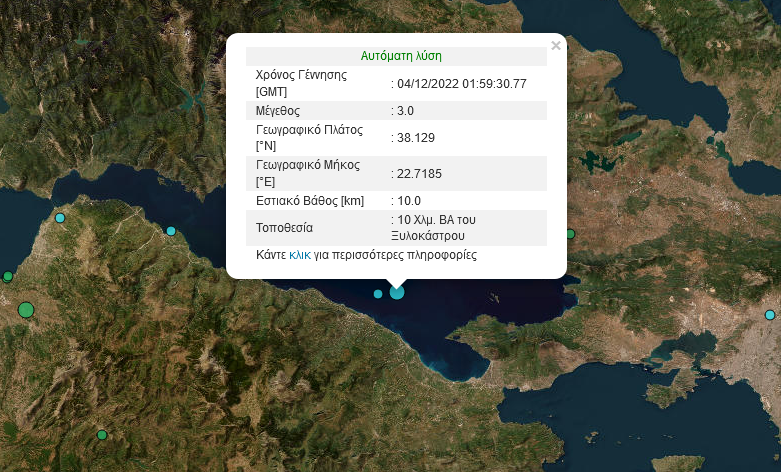
Task: Click the 'Τοποθεσία' label
Action: 284,228
